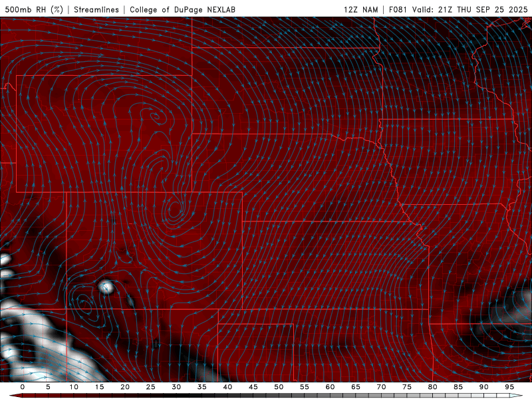Click the "30" color scale label

tap(176, 387)
